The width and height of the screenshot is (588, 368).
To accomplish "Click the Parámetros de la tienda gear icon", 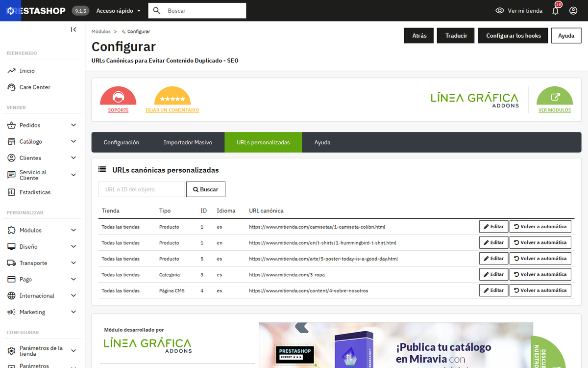I will coord(11,351).
